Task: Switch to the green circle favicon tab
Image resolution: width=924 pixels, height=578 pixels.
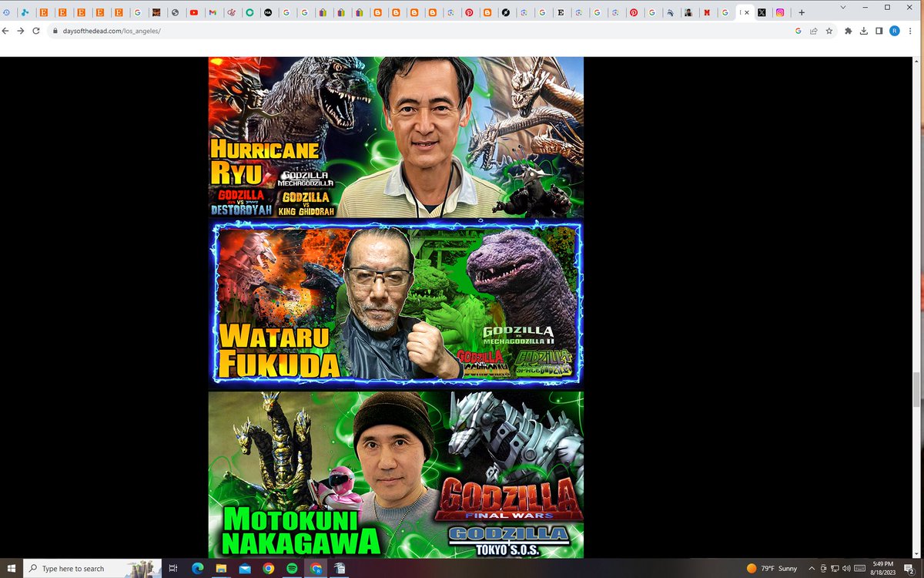Action: pos(249,12)
